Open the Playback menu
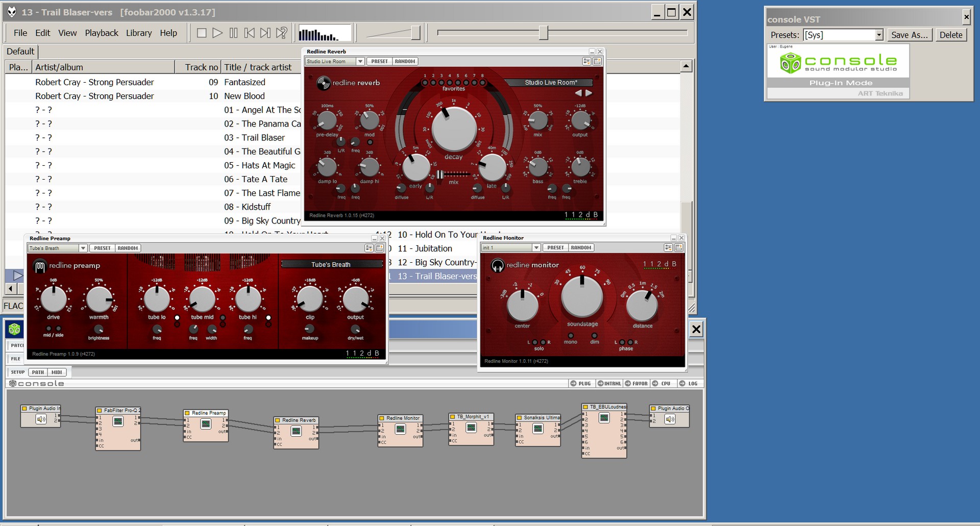Viewport: 980px width, 526px height. (x=102, y=33)
